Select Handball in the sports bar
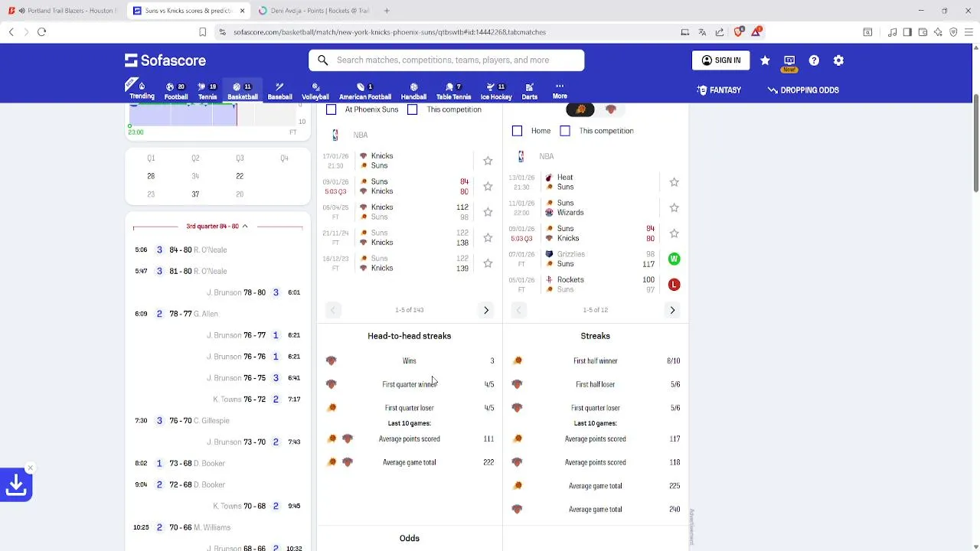 [x=413, y=91]
